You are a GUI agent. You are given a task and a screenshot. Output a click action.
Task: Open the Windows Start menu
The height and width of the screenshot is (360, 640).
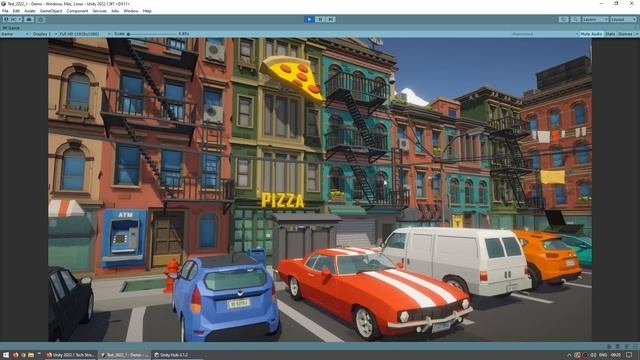click(x=6, y=355)
